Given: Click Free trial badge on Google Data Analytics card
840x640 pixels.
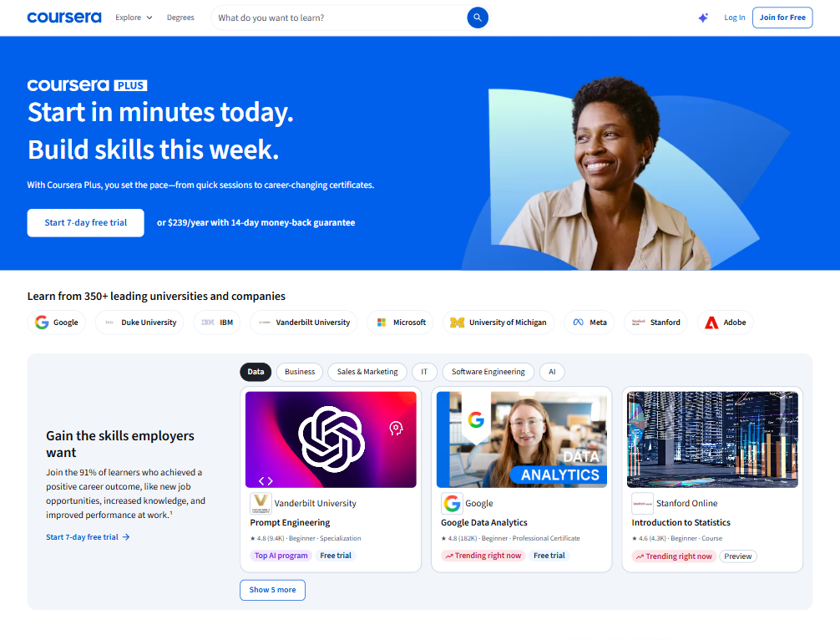Looking at the screenshot, I should 549,556.
